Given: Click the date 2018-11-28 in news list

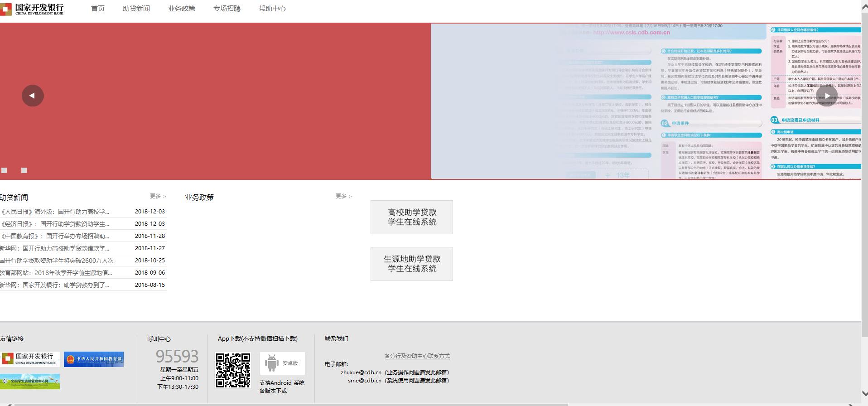Looking at the screenshot, I should pos(150,236).
